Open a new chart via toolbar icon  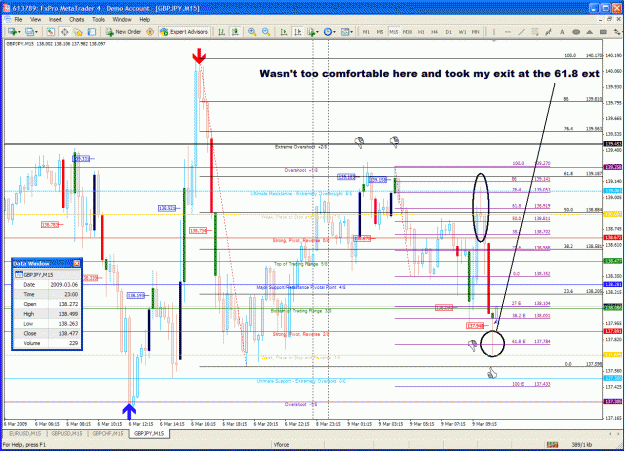(12, 32)
